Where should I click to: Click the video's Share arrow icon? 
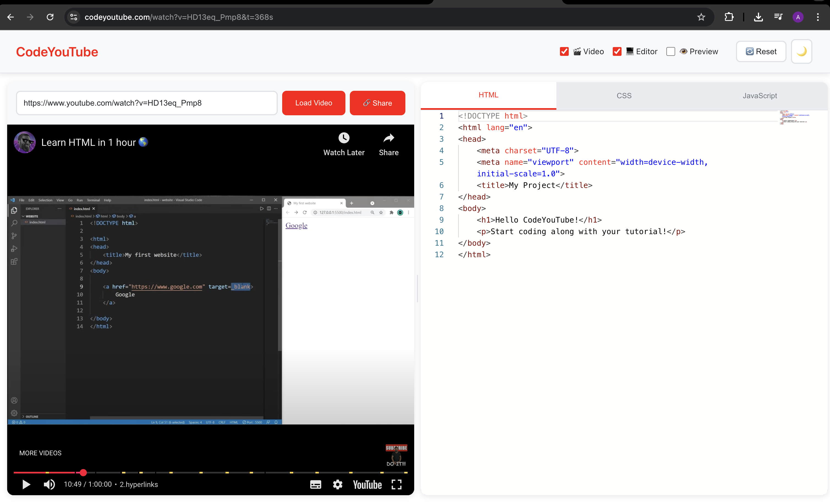(x=388, y=138)
